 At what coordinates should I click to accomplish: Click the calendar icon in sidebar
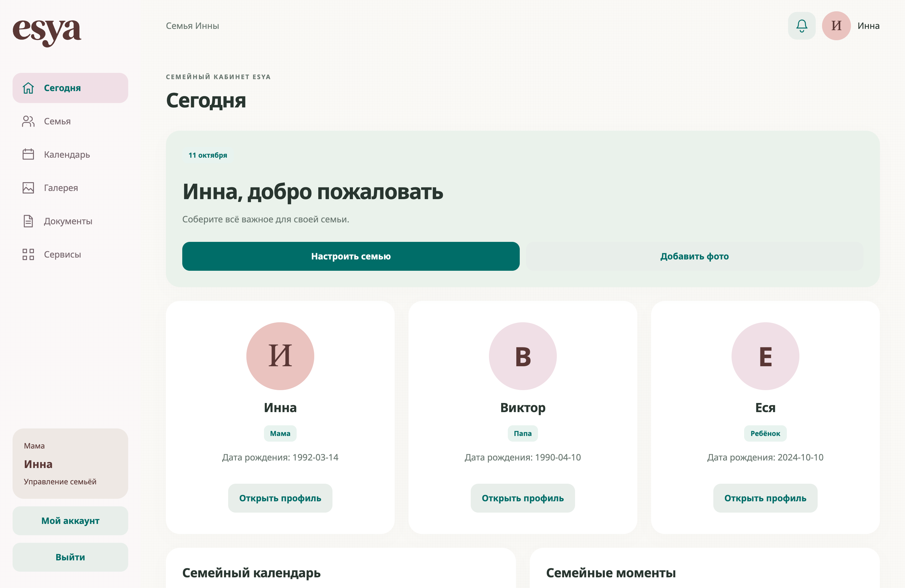point(28,154)
